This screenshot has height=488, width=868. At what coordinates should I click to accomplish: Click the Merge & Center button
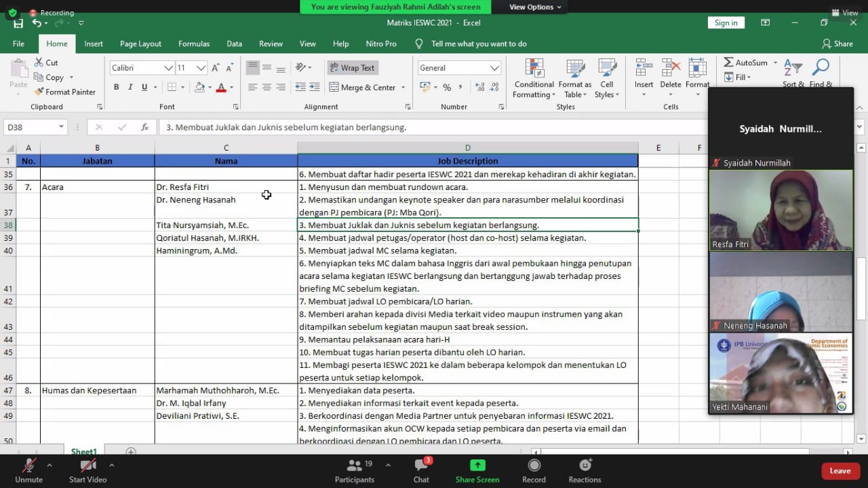(362, 87)
